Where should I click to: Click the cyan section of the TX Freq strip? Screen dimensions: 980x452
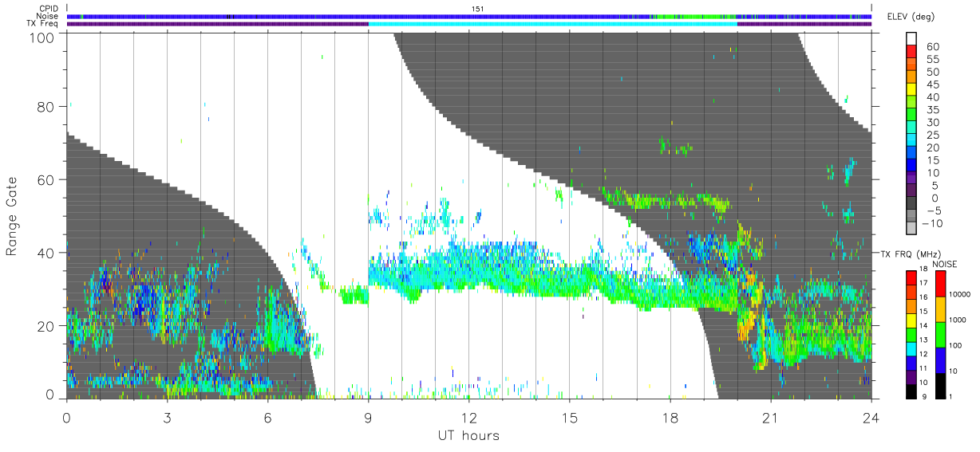tap(552, 23)
